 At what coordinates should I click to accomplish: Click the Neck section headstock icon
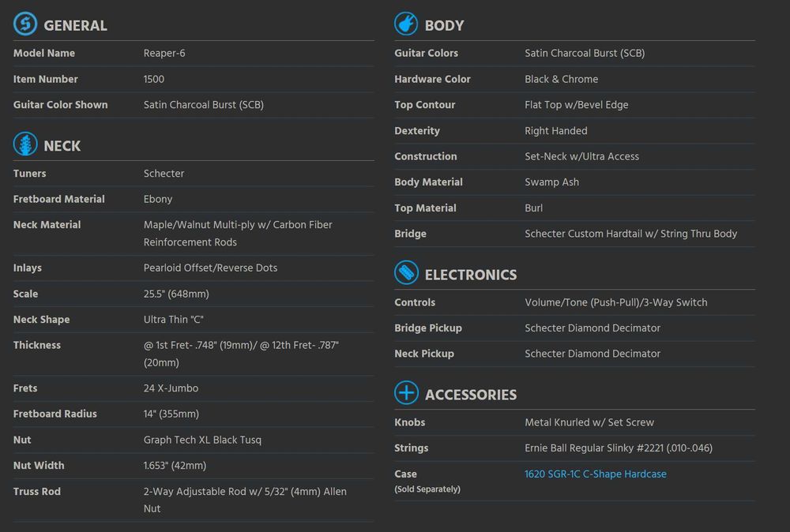point(25,144)
